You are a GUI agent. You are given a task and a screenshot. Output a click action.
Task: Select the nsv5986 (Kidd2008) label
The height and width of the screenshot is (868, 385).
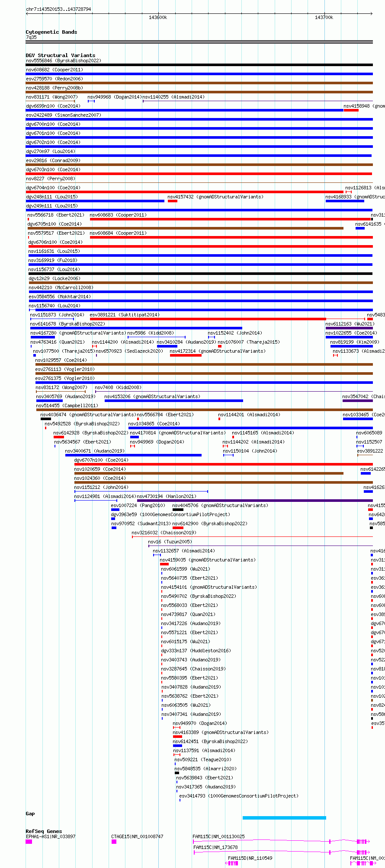[151, 333]
